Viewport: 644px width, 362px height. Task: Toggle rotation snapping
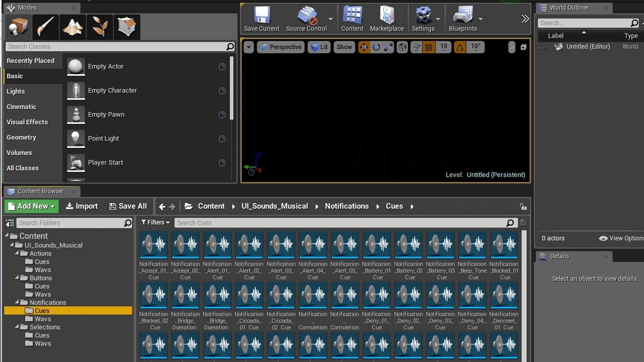tap(460, 47)
